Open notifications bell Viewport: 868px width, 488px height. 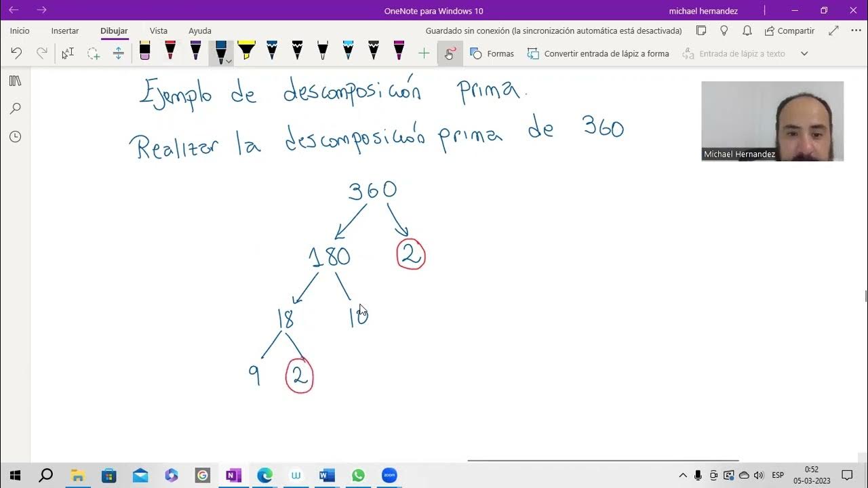coord(747,30)
